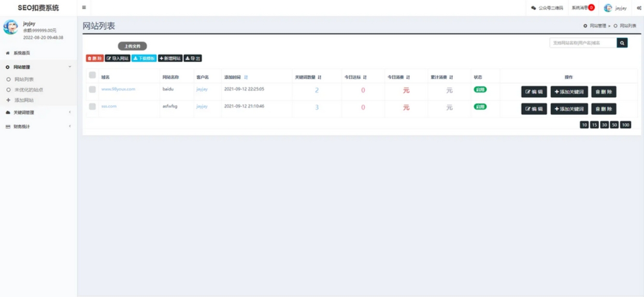Sort by 添加时间 column sort icon
This screenshot has width=644, height=297.
tap(246, 77)
